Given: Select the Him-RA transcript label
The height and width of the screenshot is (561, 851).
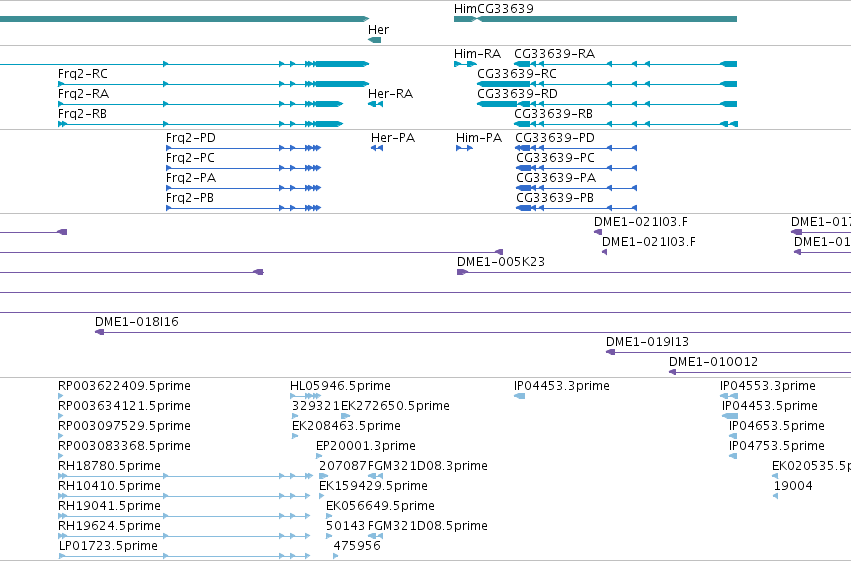Looking at the screenshot, I should coord(477,54).
